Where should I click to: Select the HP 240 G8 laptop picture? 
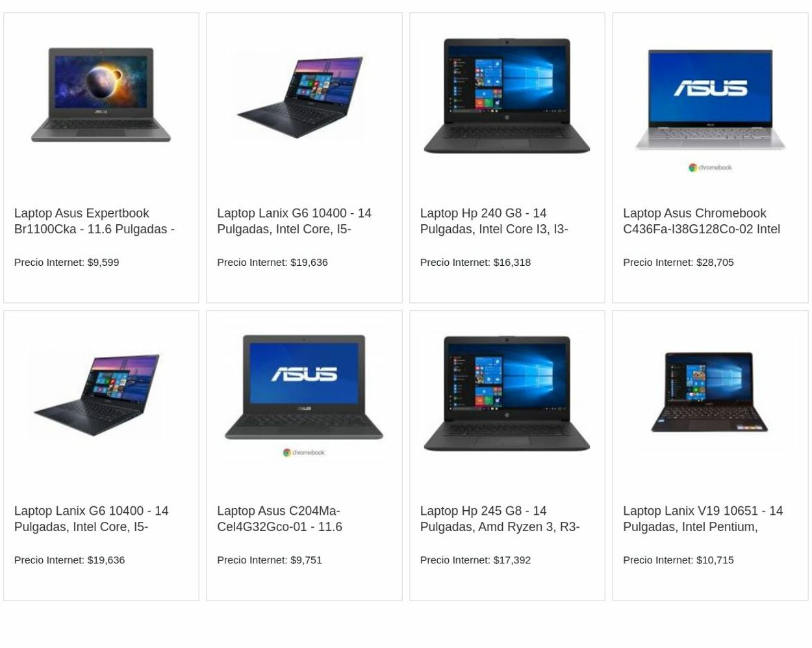[x=507, y=95]
